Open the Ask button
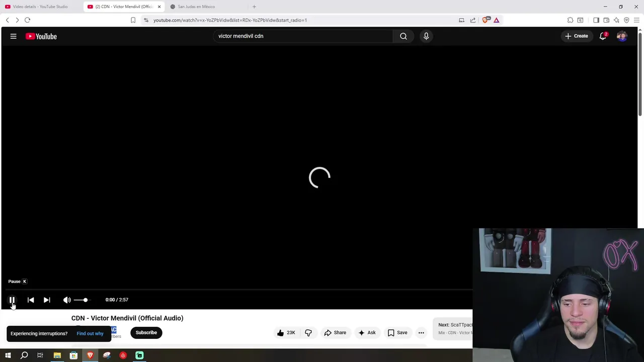Image resolution: width=644 pixels, height=362 pixels. coord(367,332)
